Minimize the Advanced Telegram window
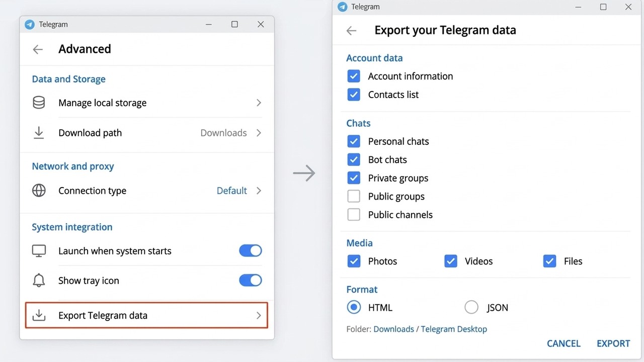644x362 pixels. pyautogui.click(x=208, y=24)
